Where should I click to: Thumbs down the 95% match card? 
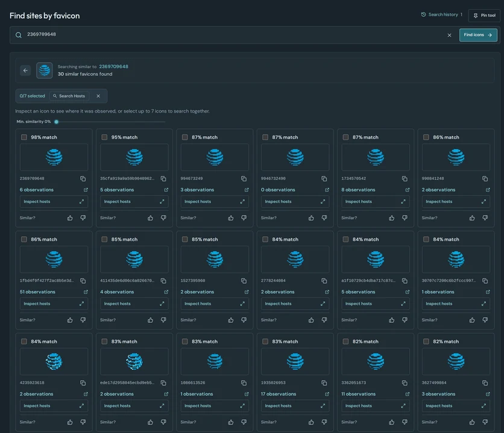[163, 218]
